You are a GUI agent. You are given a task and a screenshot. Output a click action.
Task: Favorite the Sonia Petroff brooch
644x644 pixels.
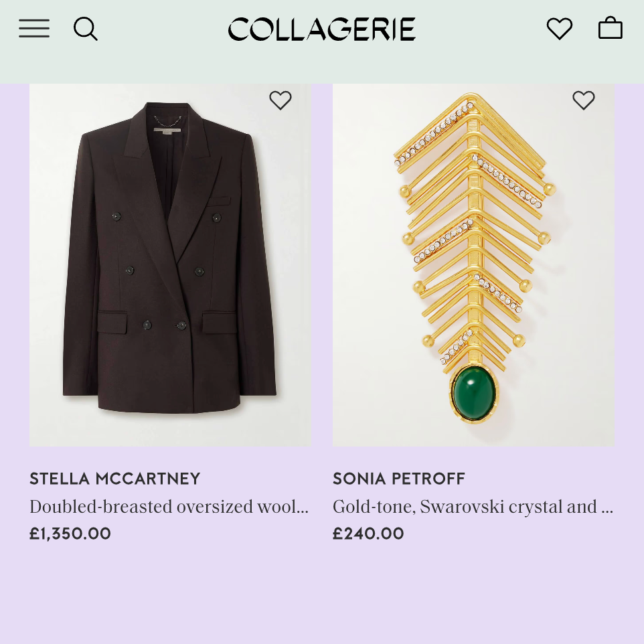coord(584,100)
